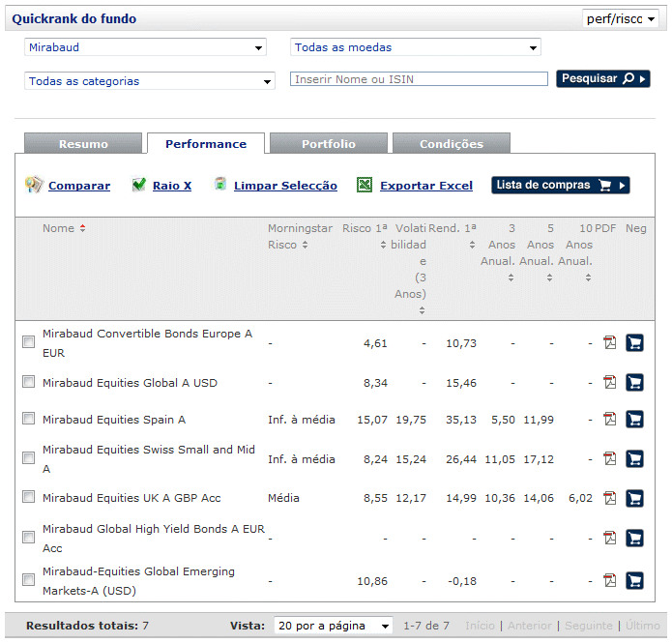Click the 6,02 ten-year value
This screenshot has height=643, width=672.
pyautogui.click(x=580, y=498)
